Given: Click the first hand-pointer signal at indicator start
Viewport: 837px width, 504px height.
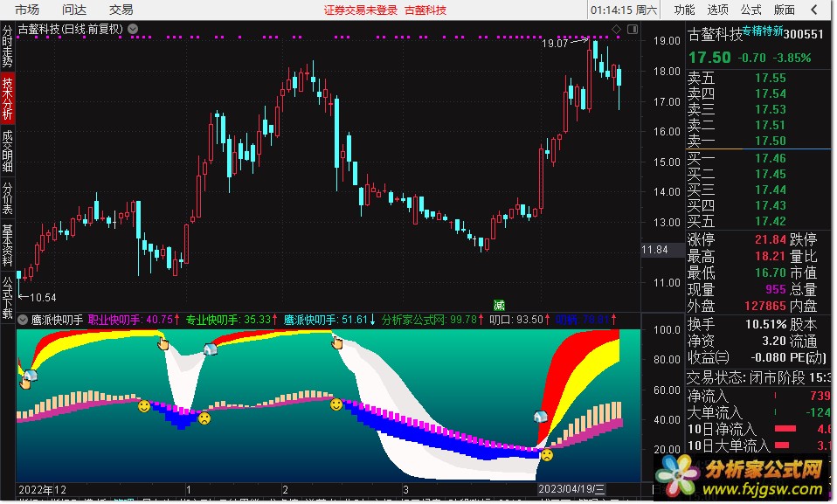Looking at the screenshot, I should pos(24,383).
